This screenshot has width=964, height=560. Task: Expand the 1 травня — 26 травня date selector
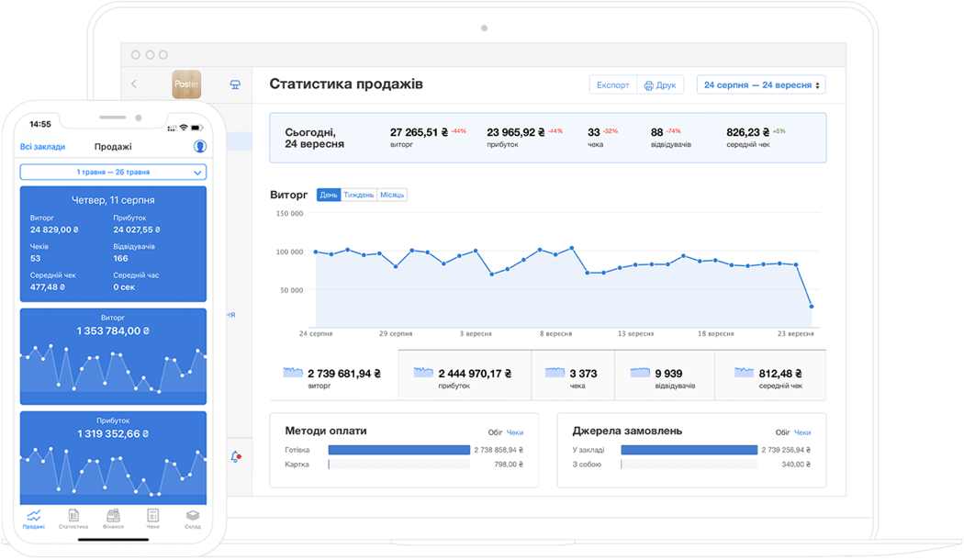[x=113, y=172]
